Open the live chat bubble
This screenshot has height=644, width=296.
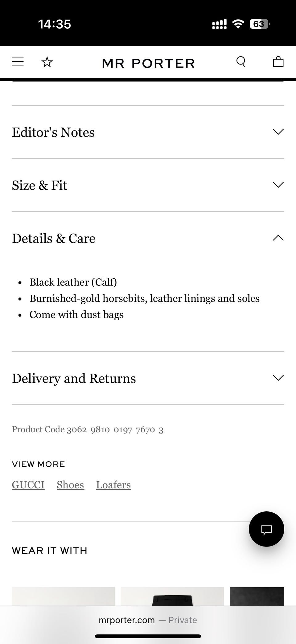(x=266, y=529)
